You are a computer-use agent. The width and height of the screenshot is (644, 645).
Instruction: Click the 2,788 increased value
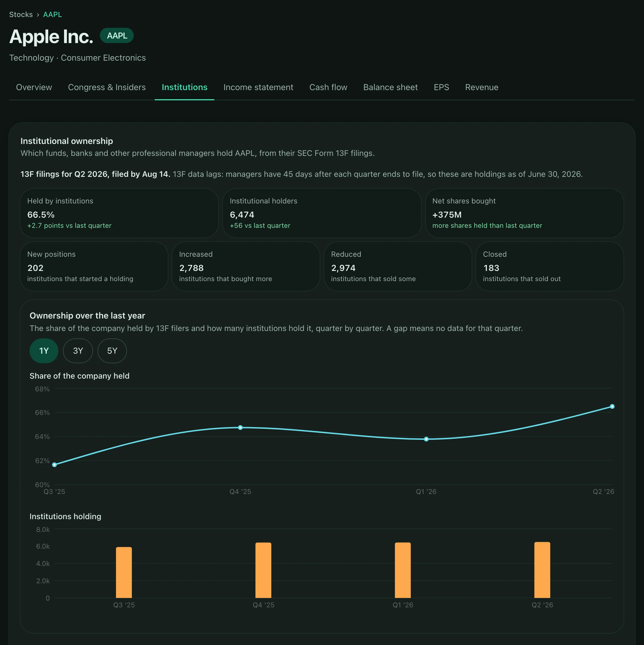coord(191,268)
